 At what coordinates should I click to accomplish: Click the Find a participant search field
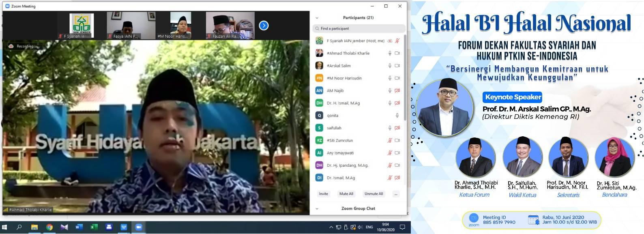coord(359,28)
